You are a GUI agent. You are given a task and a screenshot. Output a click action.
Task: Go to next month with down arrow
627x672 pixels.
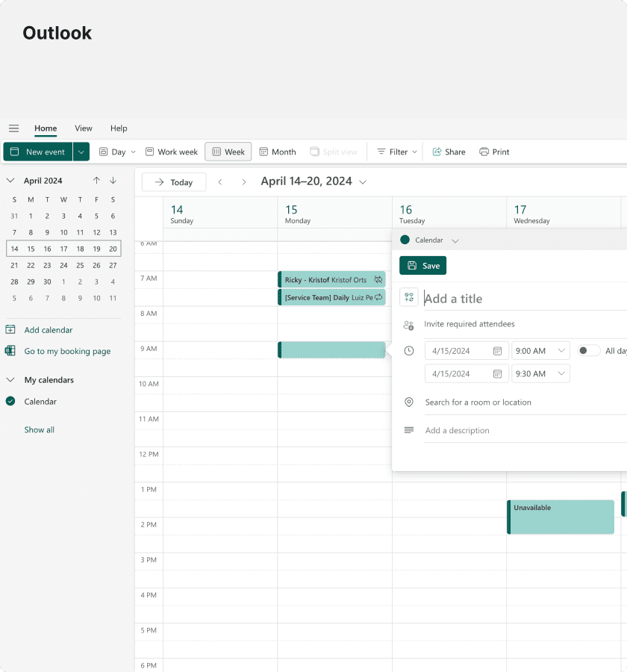tap(113, 181)
